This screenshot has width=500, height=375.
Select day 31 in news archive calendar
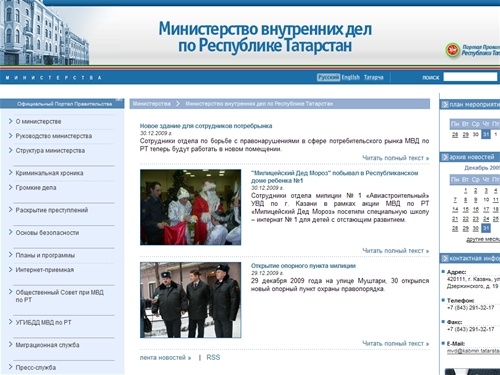(486, 228)
